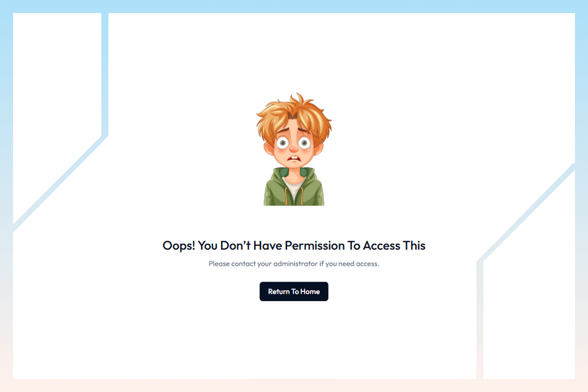Screen dimensions: 588x392
Task: Click the word "Oops!" in the heading
Action: coord(179,246)
